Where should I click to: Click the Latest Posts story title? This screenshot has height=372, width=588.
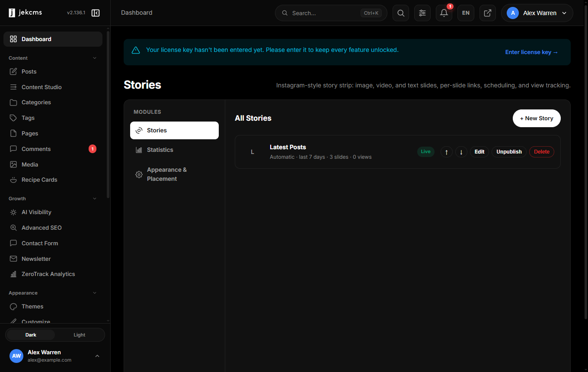click(x=288, y=147)
